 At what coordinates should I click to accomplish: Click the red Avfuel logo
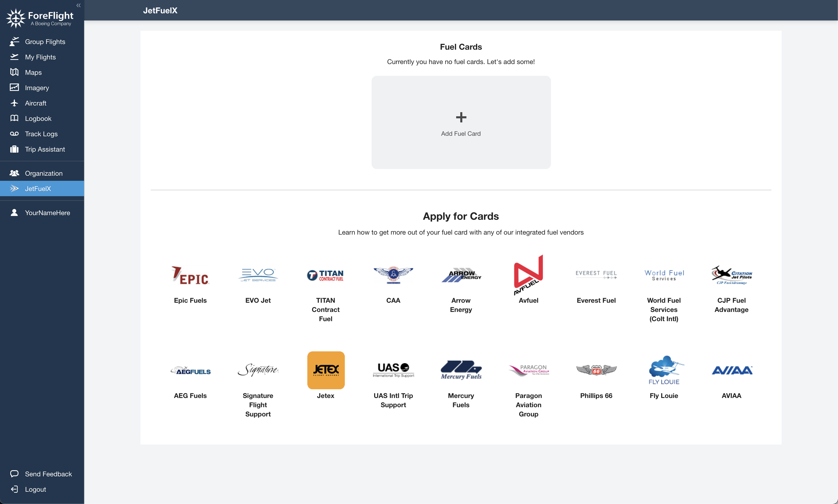click(529, 275)
